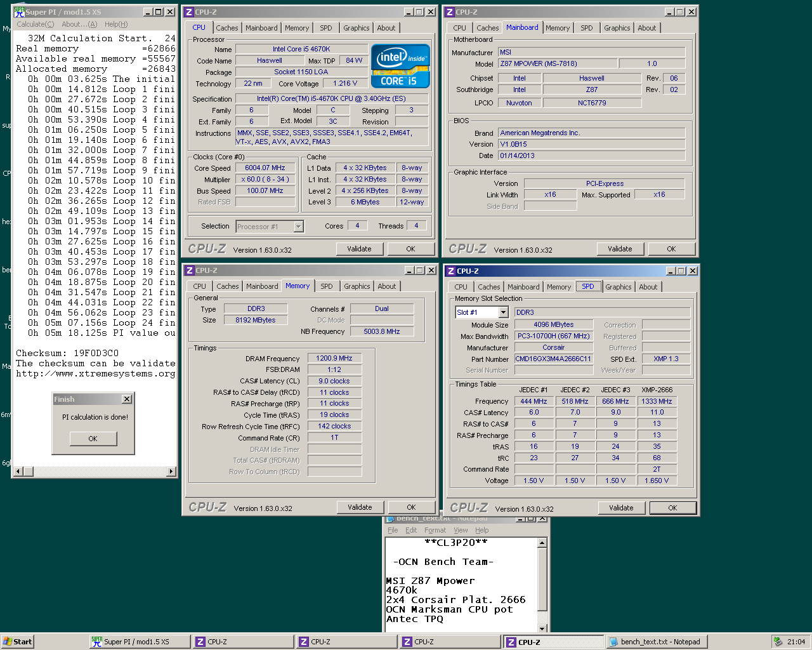This screenshot has height=650, width=812.
Task: Select Memory tab in CPU window
Action: [297, 28]
